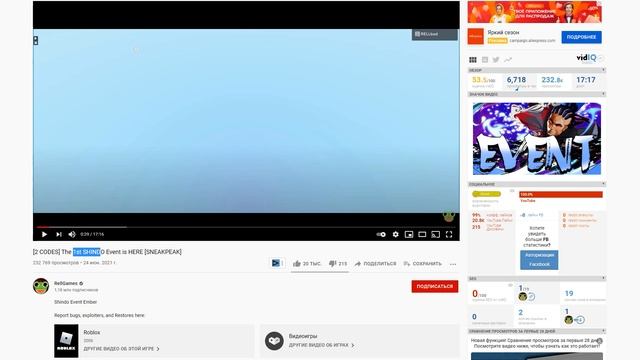Play the video with the play button
The width and height of the screenshot is (640, 360).
44,234
